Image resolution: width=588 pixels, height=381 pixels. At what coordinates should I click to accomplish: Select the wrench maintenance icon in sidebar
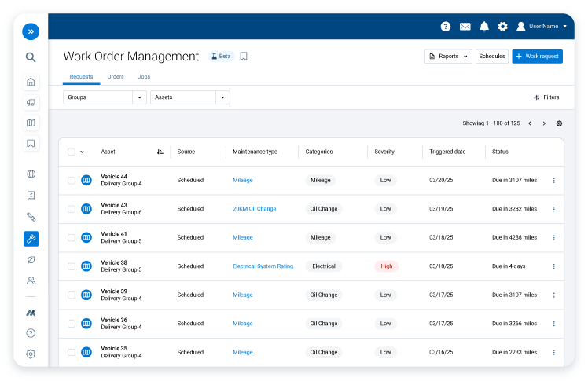(31, 239)
